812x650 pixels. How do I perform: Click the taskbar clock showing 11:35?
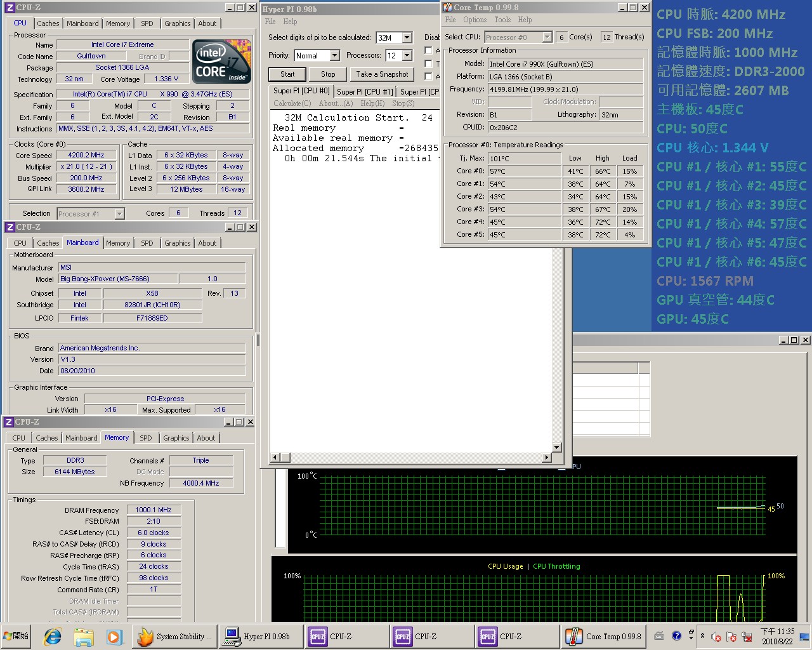(x=777, y=636)
